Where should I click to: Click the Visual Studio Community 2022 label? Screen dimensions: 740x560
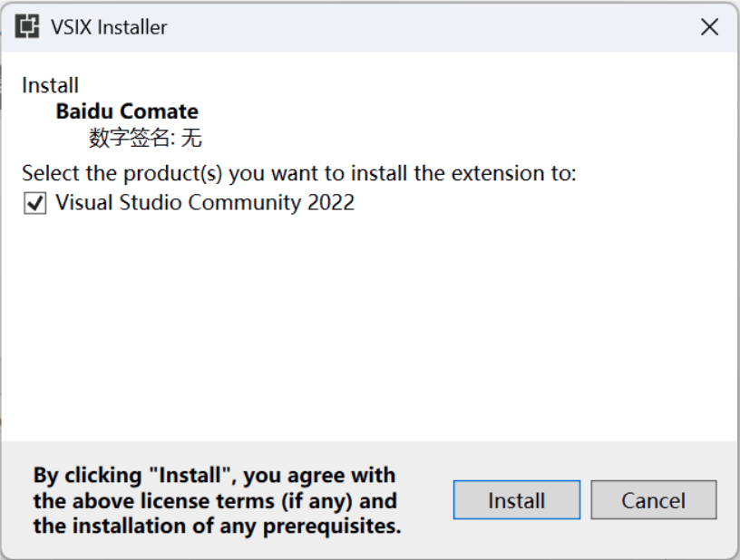(205, 203)
